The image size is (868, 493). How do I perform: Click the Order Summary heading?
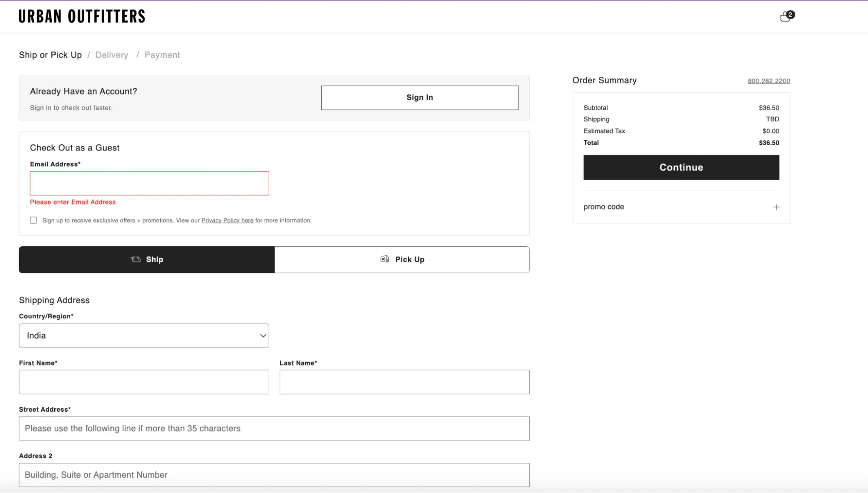[x=604, y=80]
